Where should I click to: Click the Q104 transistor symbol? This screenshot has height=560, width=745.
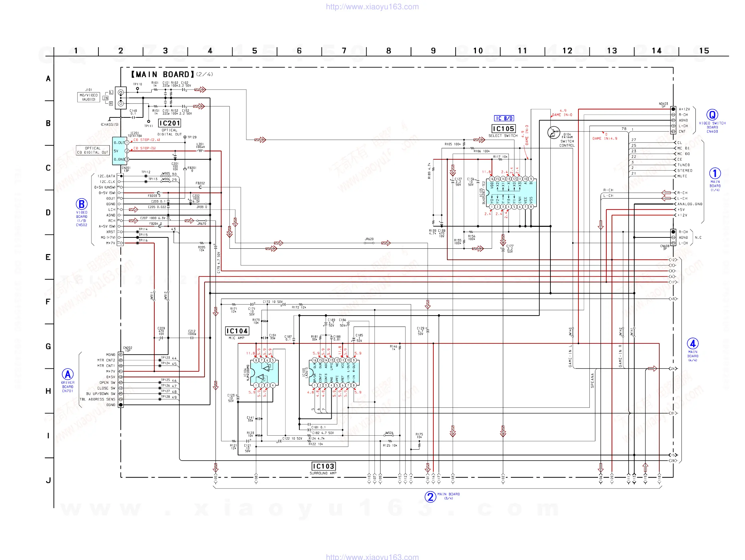point(554,132)
